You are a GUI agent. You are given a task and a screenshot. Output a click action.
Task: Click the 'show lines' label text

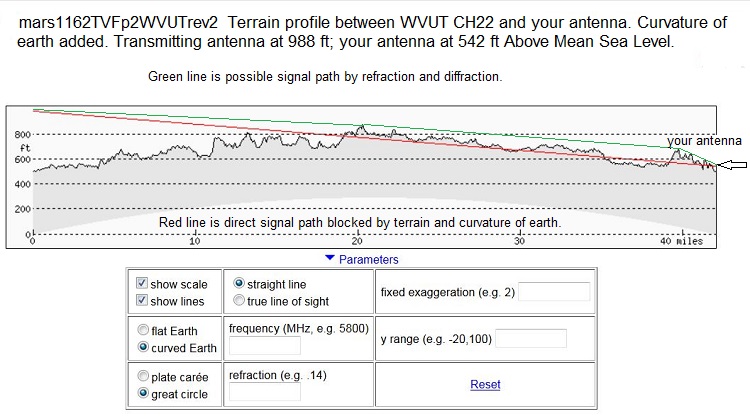click(177, 302)
